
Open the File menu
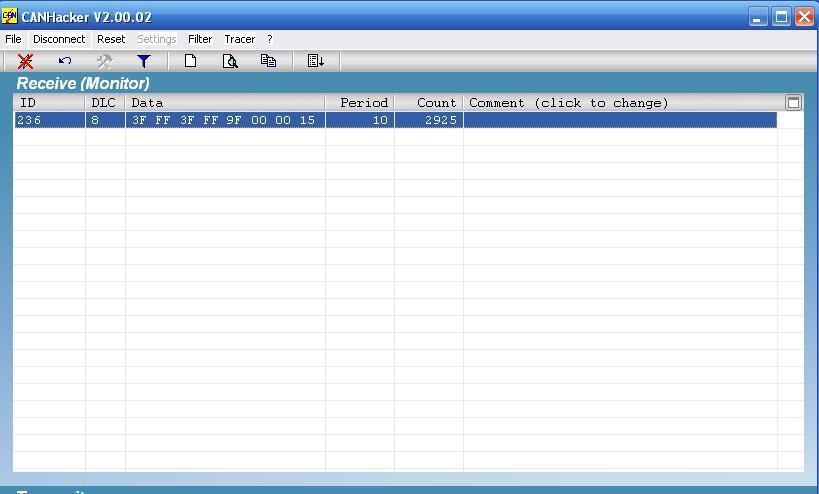(13, 39)
